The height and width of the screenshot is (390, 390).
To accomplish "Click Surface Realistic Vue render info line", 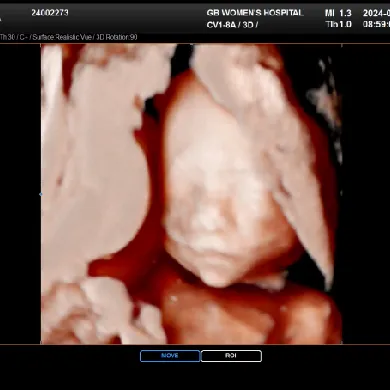I will [69, 37].
